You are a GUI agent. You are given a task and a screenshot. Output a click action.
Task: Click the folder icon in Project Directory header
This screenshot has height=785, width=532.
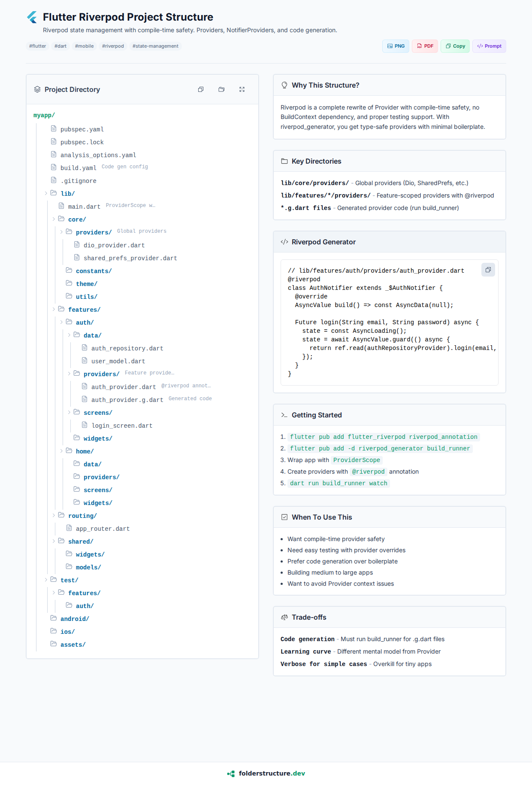221,89
